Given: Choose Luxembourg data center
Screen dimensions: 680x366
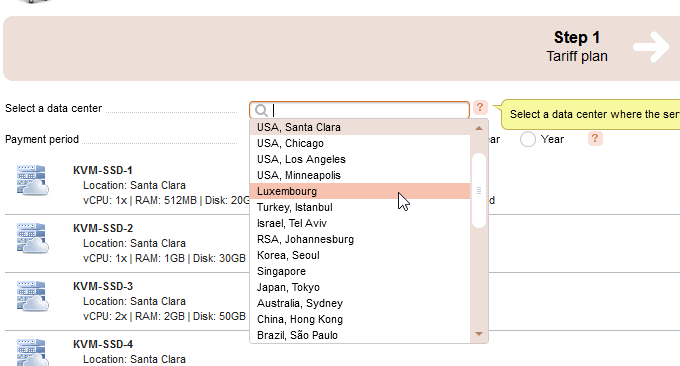Looking at the screenshot, I should coord(360,191).
